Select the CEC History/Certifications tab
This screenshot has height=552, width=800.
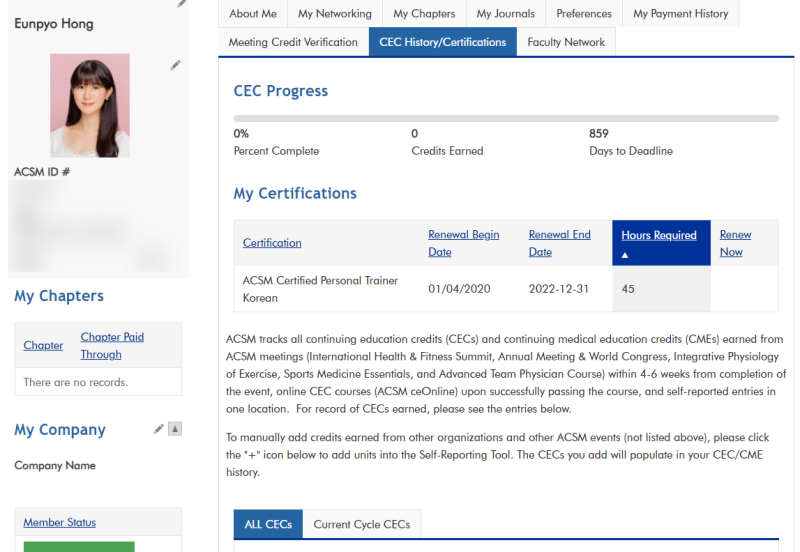point(443,42)
